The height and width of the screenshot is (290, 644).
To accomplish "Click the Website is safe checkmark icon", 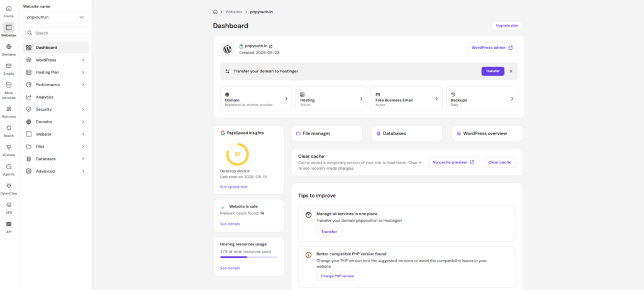I will [x=223, y=208].
